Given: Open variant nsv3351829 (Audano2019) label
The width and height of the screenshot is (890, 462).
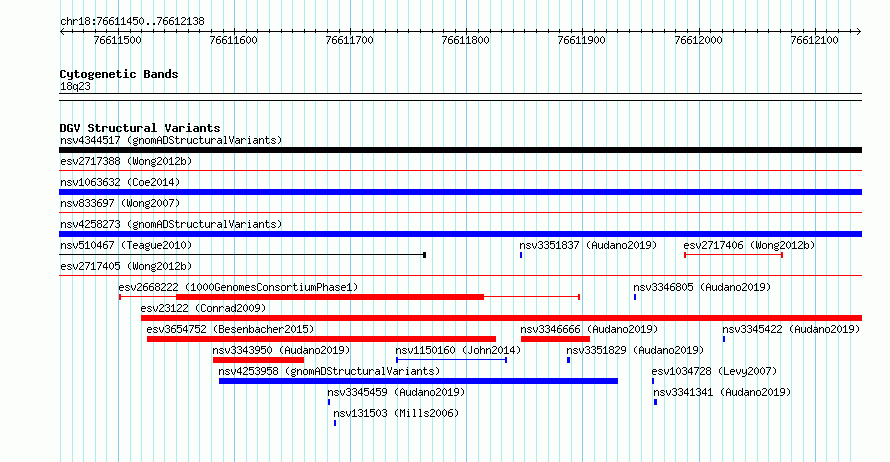Looking at the screenshot, I should 635,350.
